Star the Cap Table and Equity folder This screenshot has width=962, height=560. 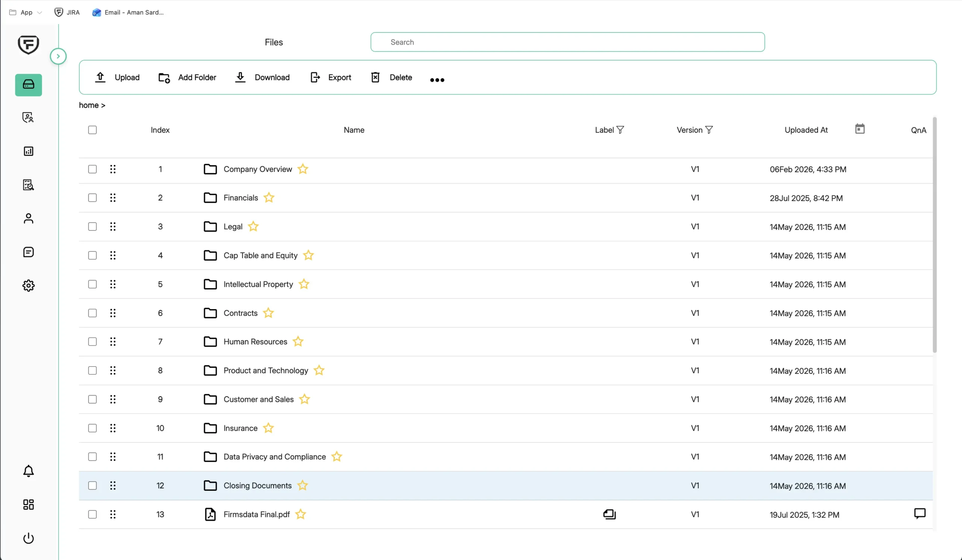(308, 255)
